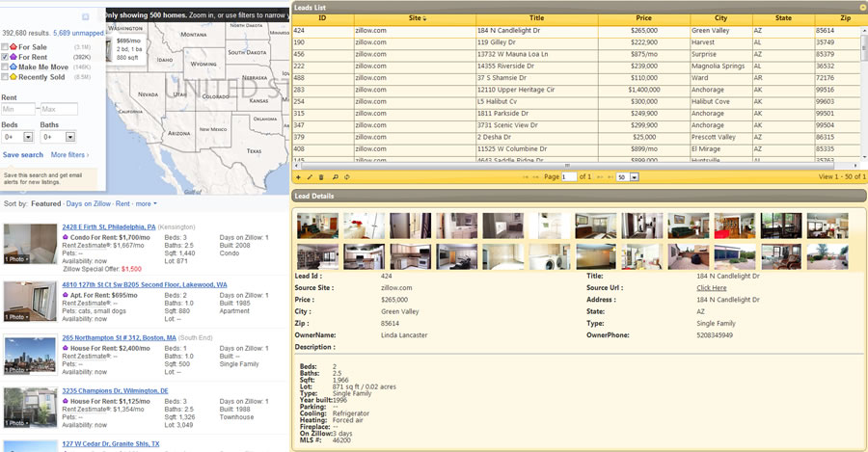Viewport: 868px width, 452px height.
Task: Click the Page number input field
Action: click(568, 177)
